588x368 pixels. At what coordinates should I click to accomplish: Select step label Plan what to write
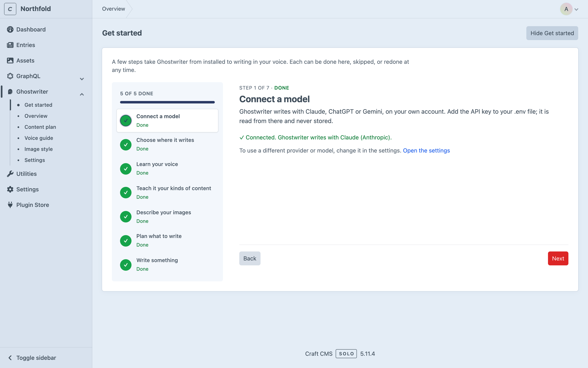[159, 236]
